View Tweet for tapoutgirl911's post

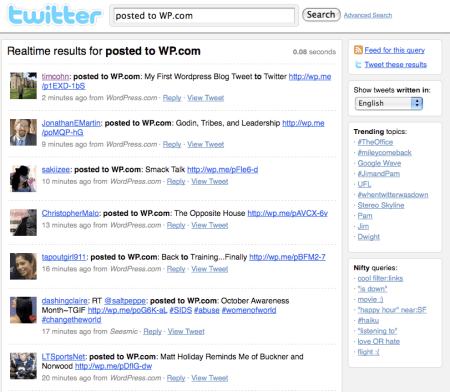point(210,269)
